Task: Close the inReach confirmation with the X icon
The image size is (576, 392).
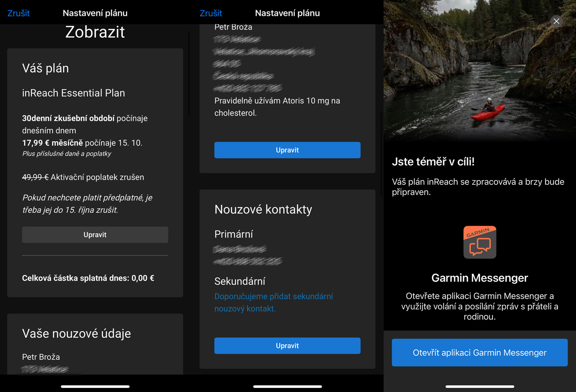Action: coord(556,21)
